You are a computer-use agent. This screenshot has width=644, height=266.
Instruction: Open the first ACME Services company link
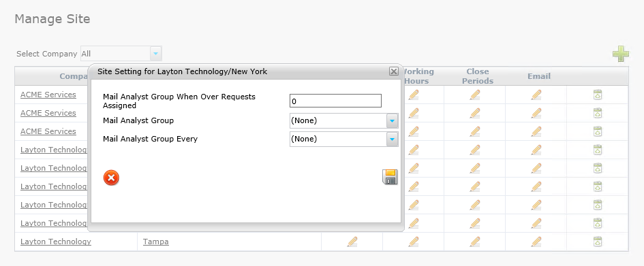[x=48, y=95]
